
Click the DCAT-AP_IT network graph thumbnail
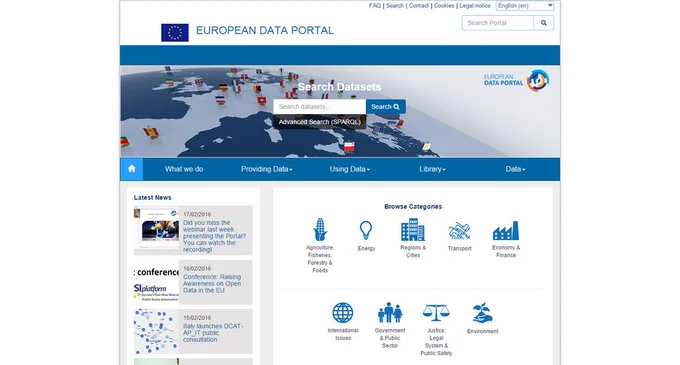point(156,331)
